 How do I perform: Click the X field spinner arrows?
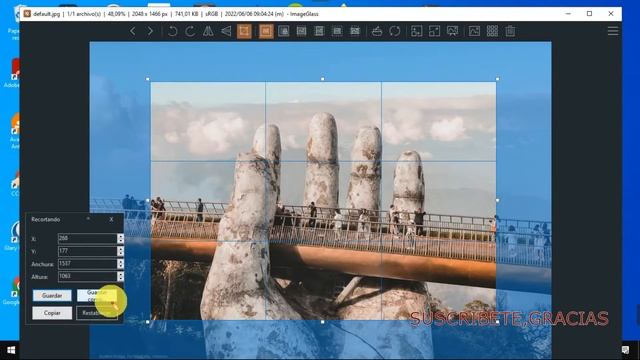120,238
